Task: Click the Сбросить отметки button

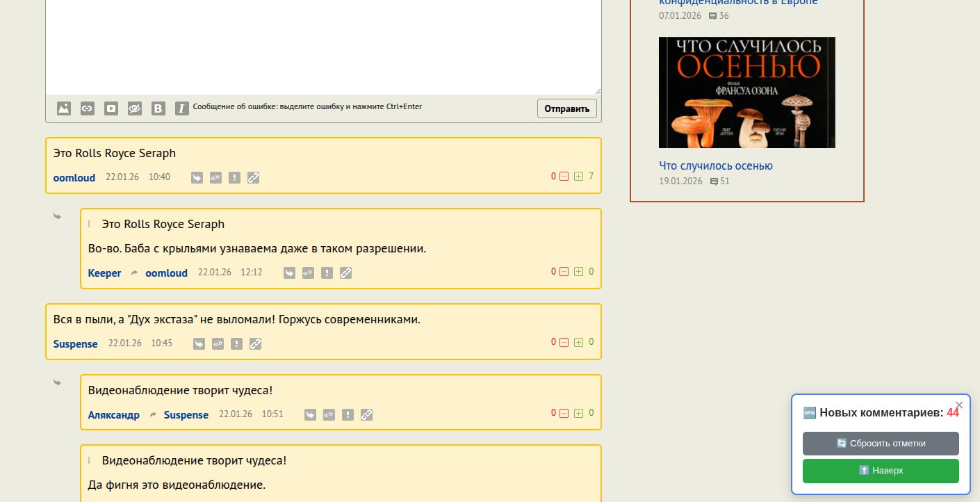Action: (x=881, y=444)
